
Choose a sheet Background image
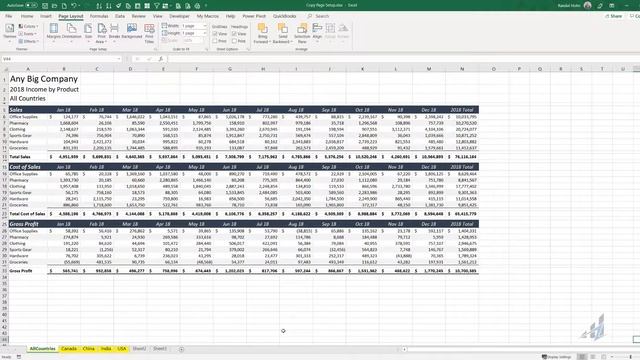tap(131, 32)
